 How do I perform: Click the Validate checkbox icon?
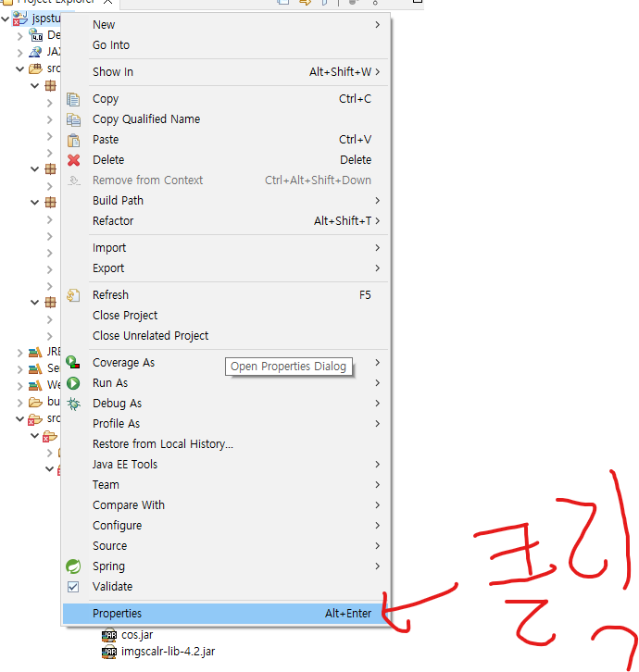click(73, 587)
